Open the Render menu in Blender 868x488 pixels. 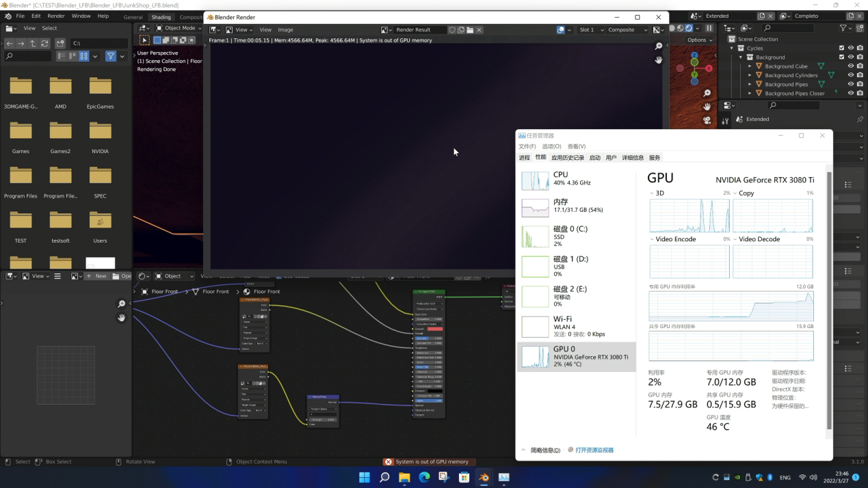coord(56,16)
